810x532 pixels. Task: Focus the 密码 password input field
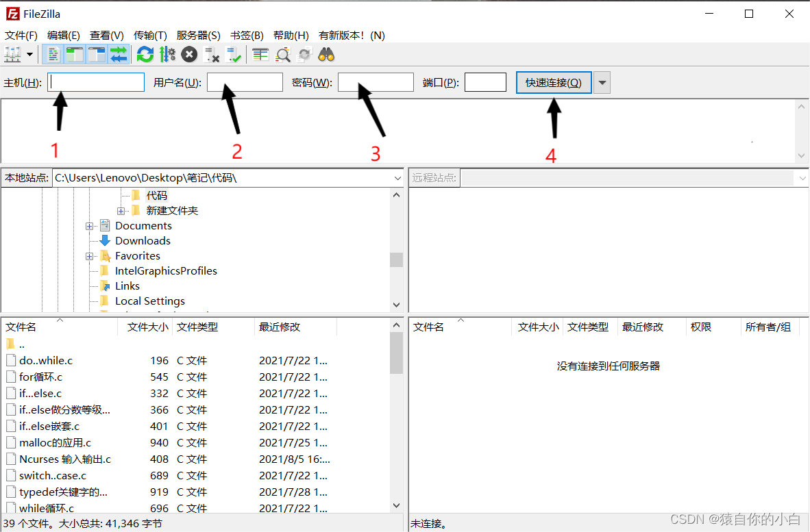[376, 82]
